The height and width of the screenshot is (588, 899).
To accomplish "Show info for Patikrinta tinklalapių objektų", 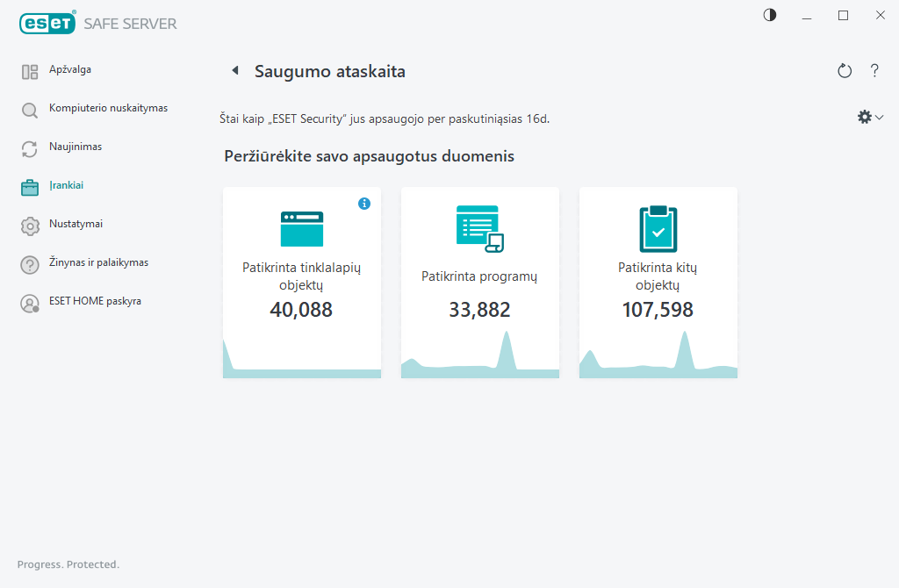I will point(364,204).
